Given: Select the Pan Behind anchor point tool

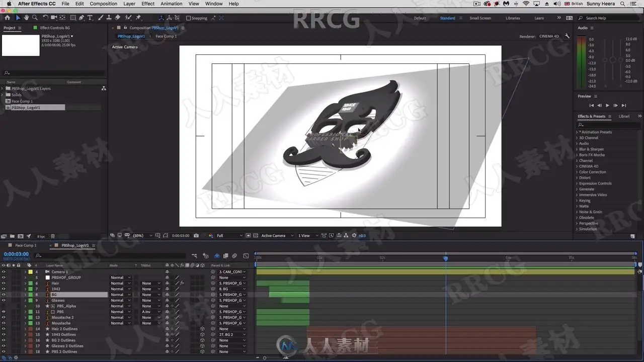Looking at the screenshot, I should [x=62, y=18].
